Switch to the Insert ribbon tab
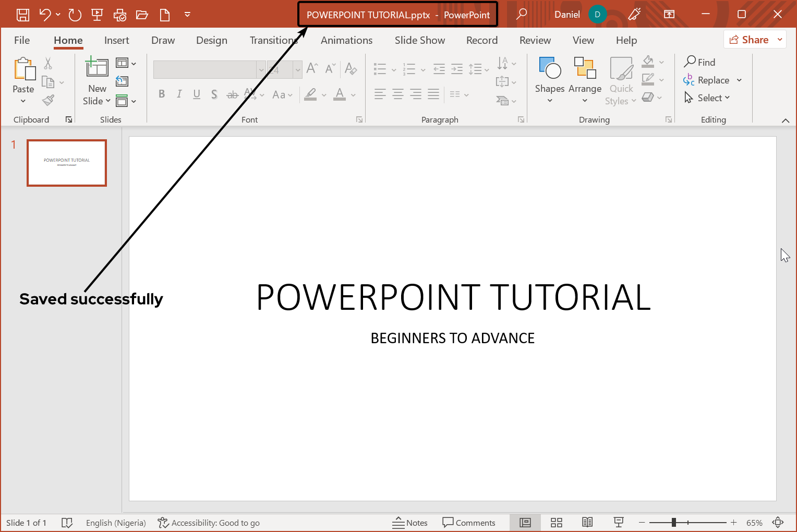Image resolution: width=797 pixels, height=532 pixels. (x=116, y=40)
